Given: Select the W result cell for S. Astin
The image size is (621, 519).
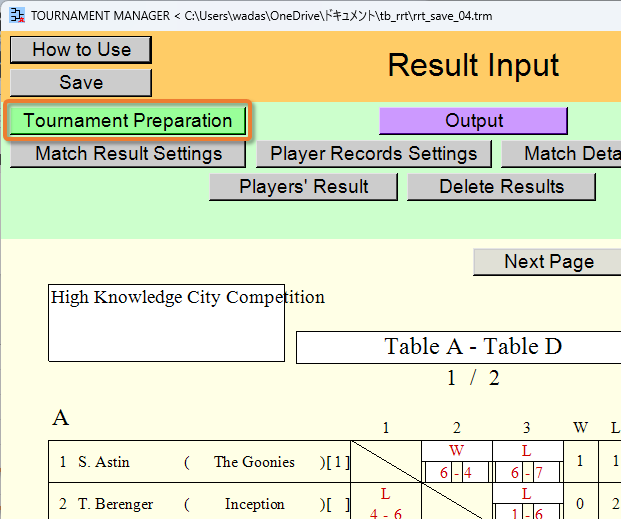Looking at the screenshot, I should tap(457, 451).
